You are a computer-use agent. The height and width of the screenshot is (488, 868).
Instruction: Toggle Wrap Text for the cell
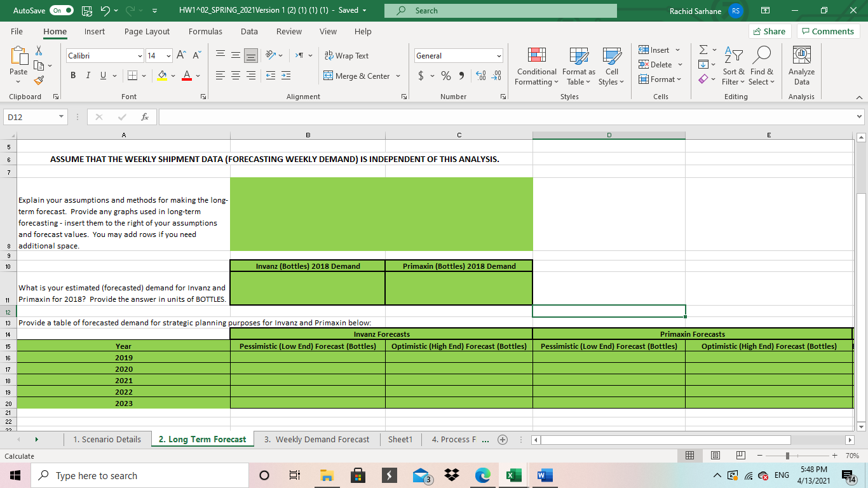pyautogui.click(x=346, y=56)
